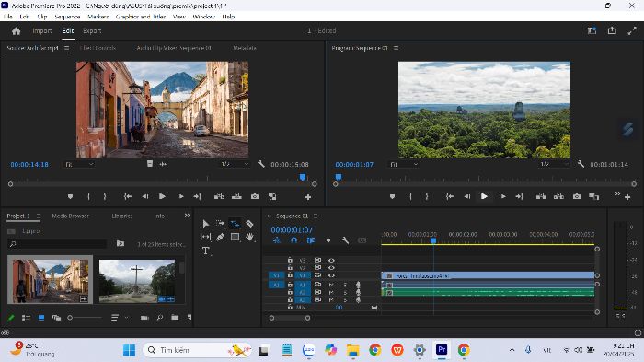Show hidden Project panel tabs chevron
The image size is (644, 362).
[x=187, y=216]
